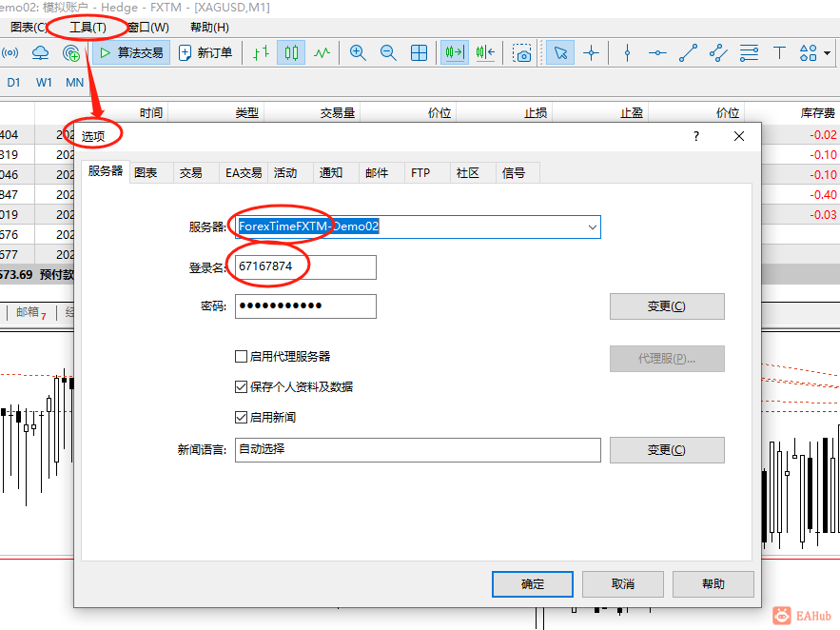
Task: Select the MN timeframe
Action: click(x=74, y=83)
